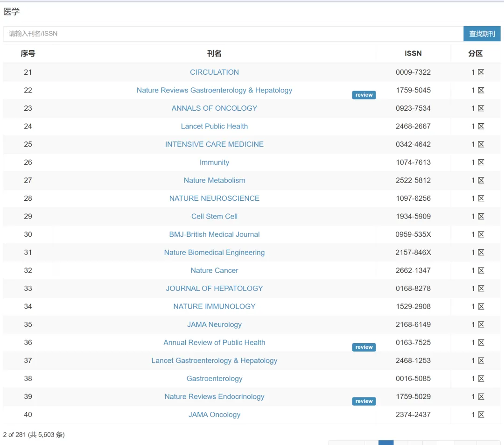
Task: Click the 分区 column header
Action: pyautogui.click(x=475, y=54)
